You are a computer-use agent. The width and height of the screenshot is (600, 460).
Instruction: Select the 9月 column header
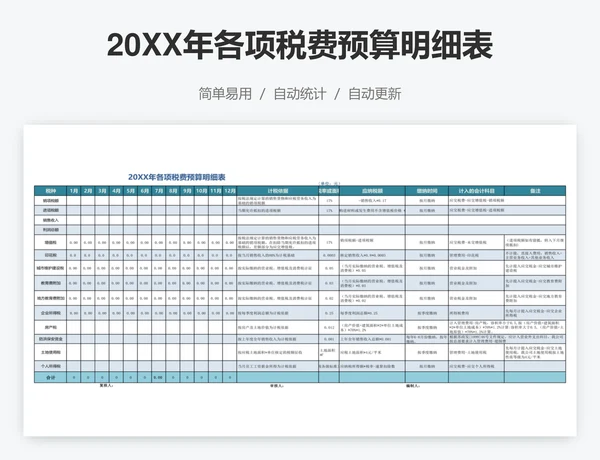coord(187,191)
